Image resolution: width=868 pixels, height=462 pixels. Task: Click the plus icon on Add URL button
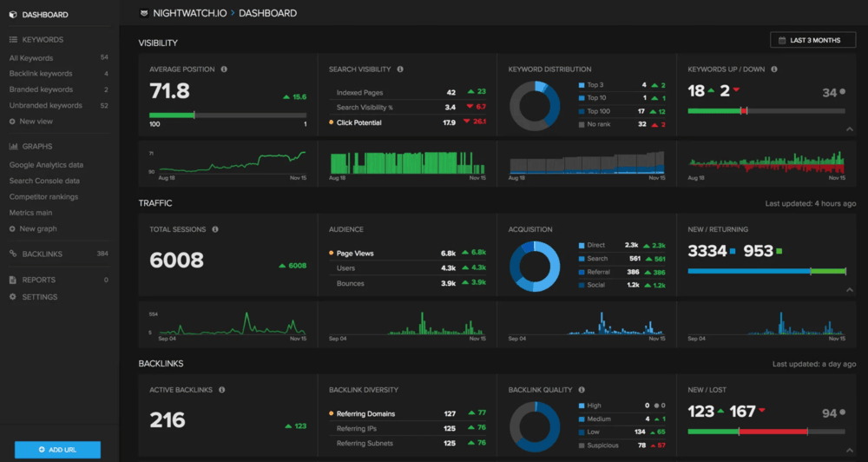click(x=42, y=450)
